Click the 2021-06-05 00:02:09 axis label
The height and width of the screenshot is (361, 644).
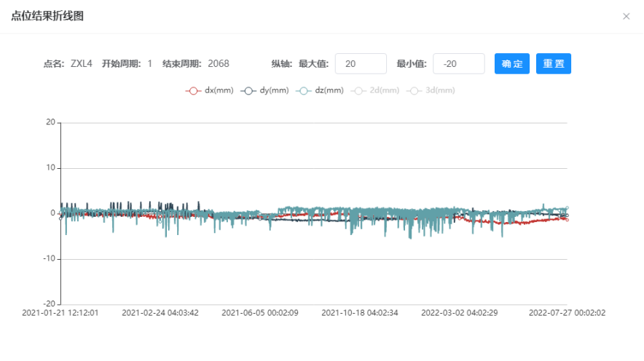(x=260, y=313)
